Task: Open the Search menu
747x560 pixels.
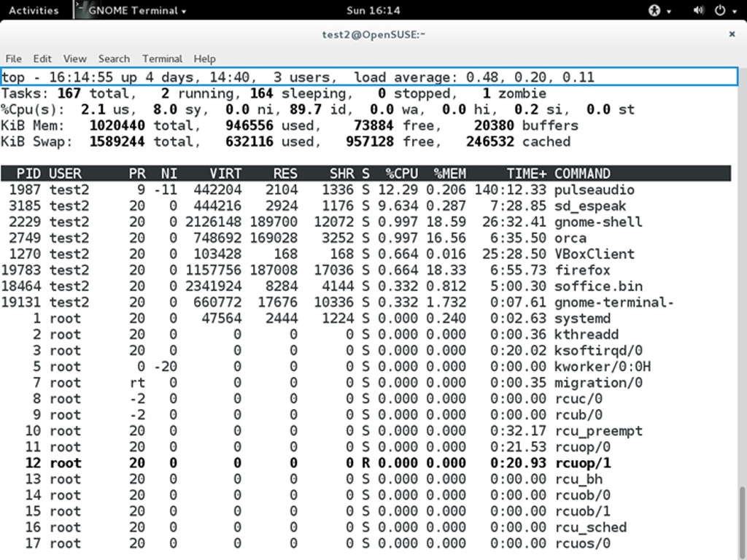Action: pos(114,58)
